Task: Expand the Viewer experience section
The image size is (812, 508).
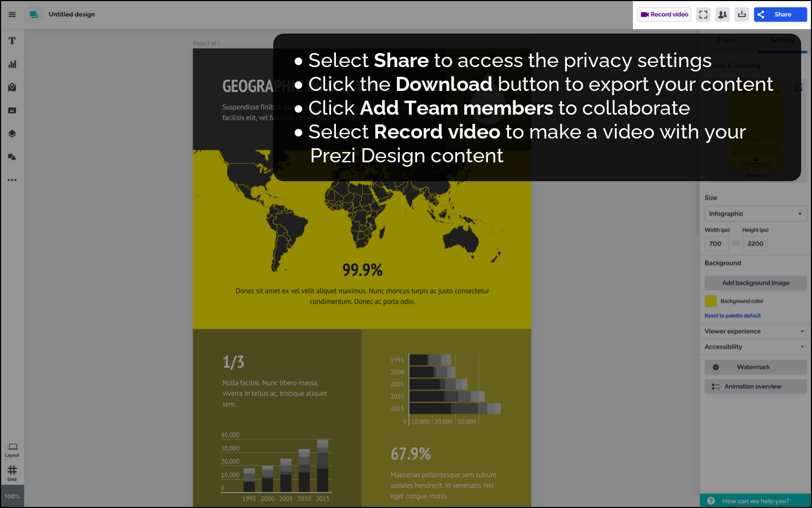Action: pos(755,331)
